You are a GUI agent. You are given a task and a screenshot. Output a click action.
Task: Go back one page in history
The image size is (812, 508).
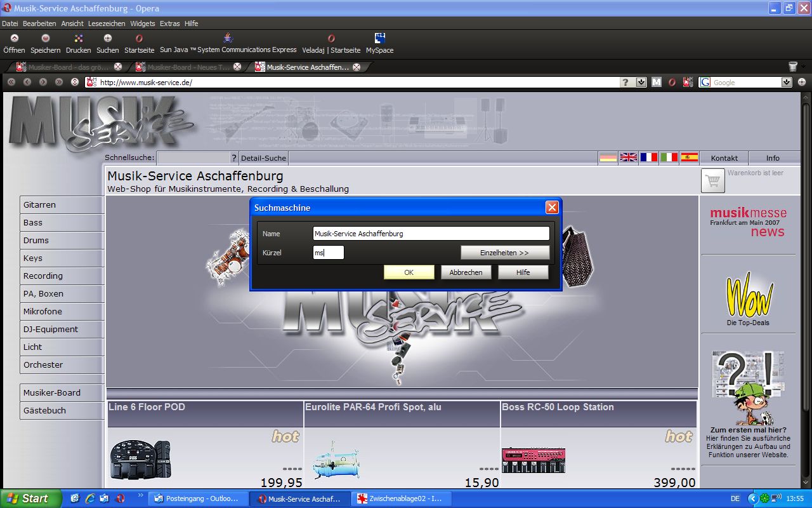tap(27, 82)
